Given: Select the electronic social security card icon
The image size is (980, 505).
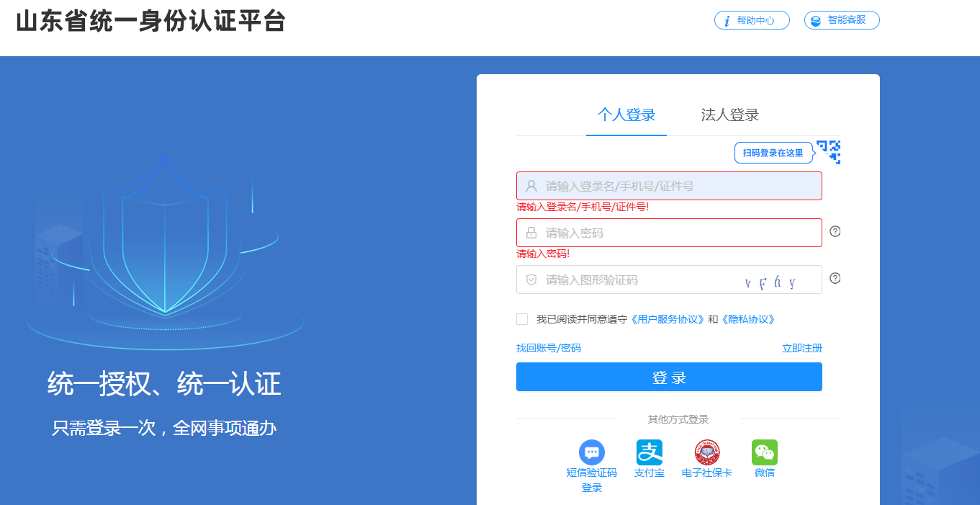Looking at the screenshot, I should click(x=706, y=452).
